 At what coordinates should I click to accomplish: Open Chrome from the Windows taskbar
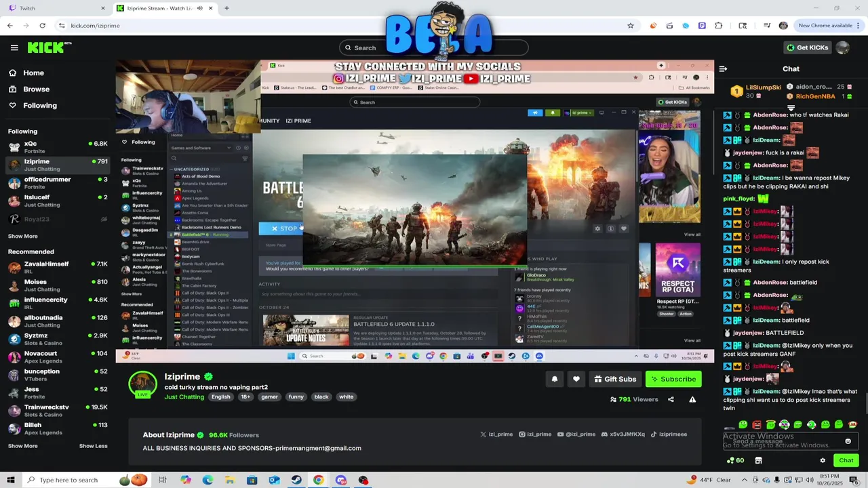pyautogui.click(x=318, y=480)
